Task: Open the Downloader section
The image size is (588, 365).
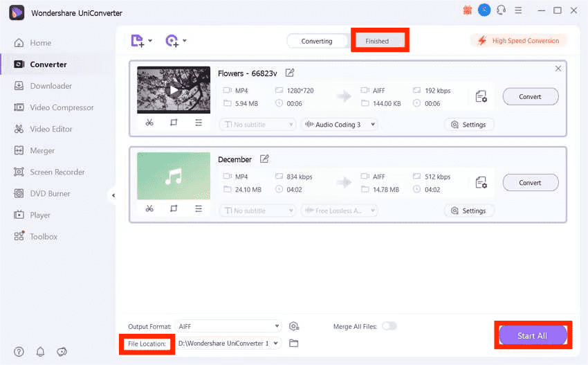Action: click(43, 86)
